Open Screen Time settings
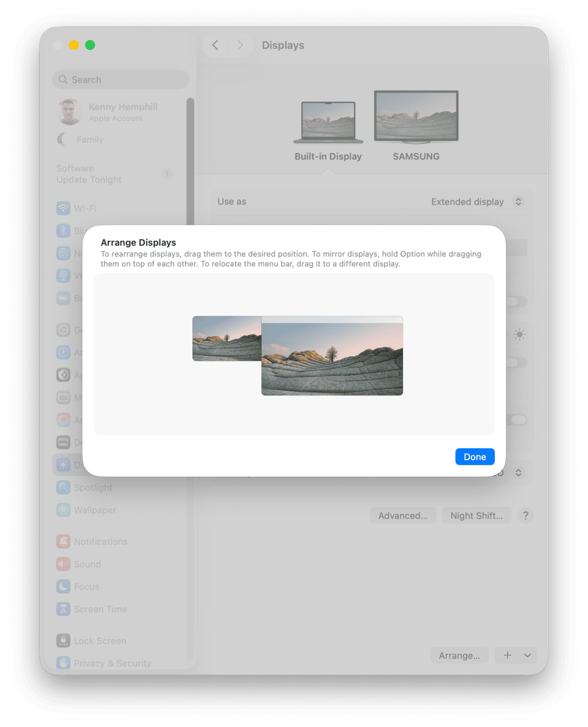588x727 pixels. tap(100, 609)
